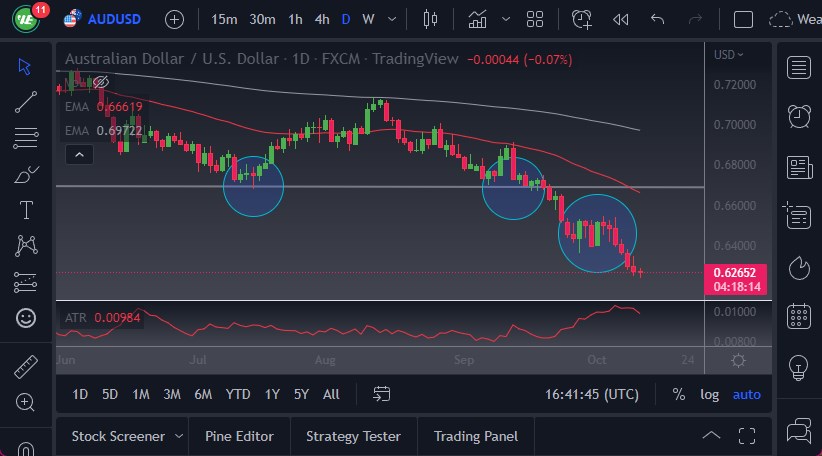Open the go to date calendar icon
Image resolution: width=822 pixels, height=456 pixels.
coord(382,394)
